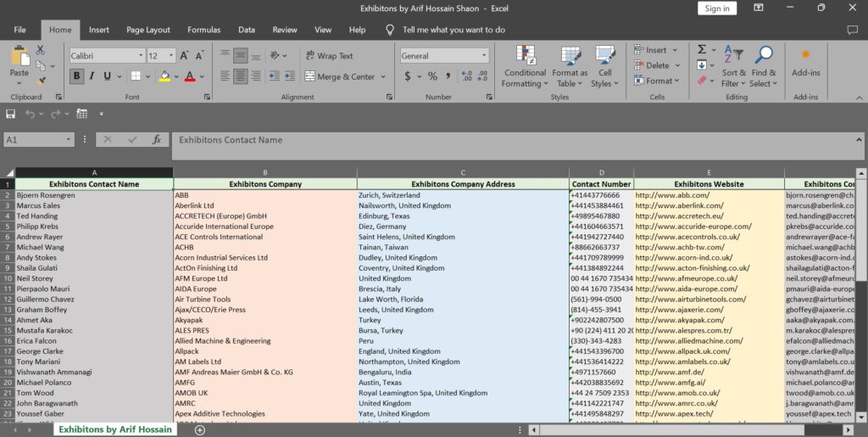This screenshot has height=437, width=868.
Task: Switch to the Data tab
Action: click(247, 30)
